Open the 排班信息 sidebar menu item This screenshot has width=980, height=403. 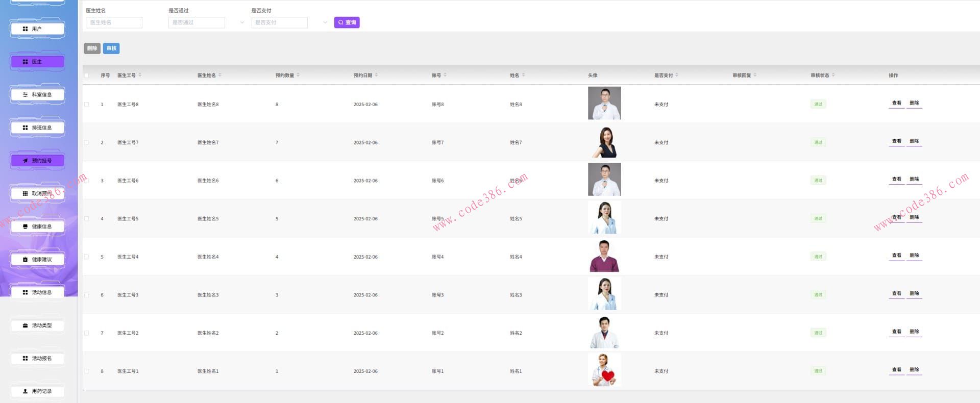37,128
